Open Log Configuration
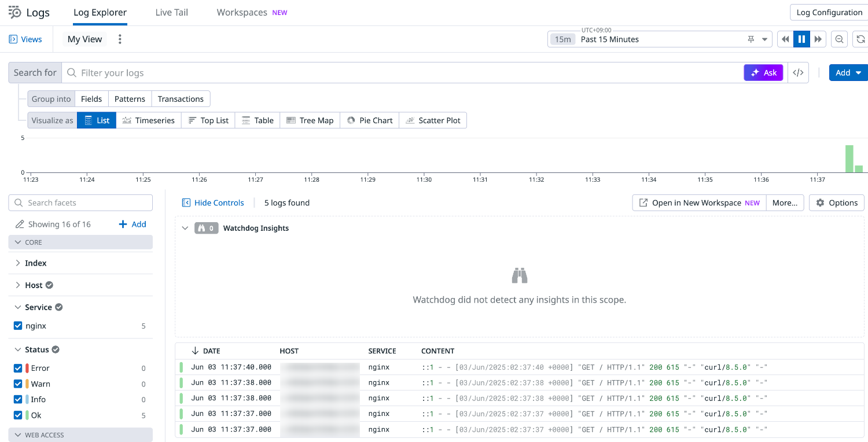This screenshot has width=868, height=442. pyautogui.click(x=829, y=12)
